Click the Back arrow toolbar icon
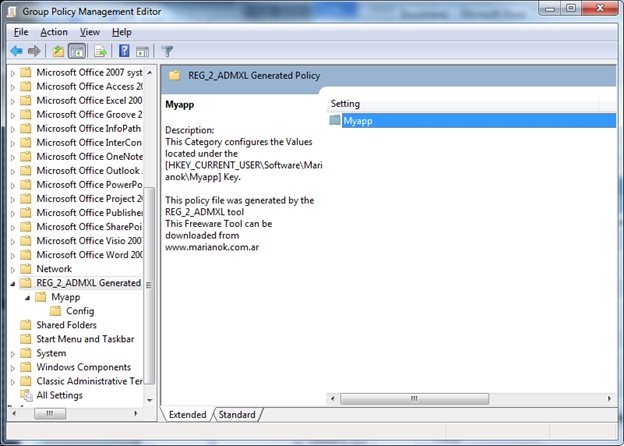This screenshot has height=446, width=624. tap(17, 51)
